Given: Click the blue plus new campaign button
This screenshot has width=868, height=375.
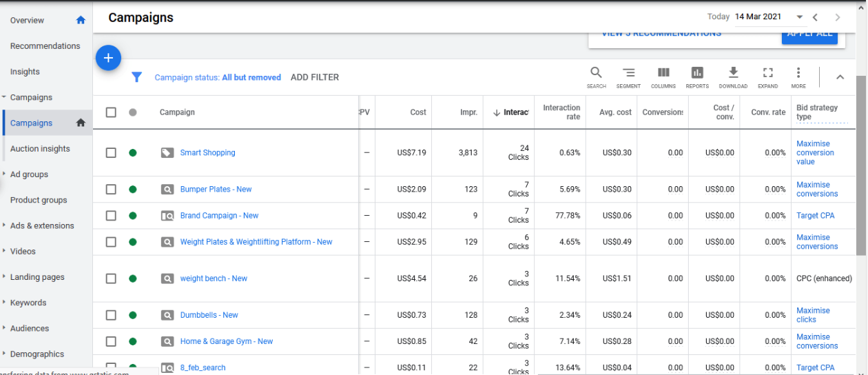Looking at the screenshot, I should [x=108, y=58].
